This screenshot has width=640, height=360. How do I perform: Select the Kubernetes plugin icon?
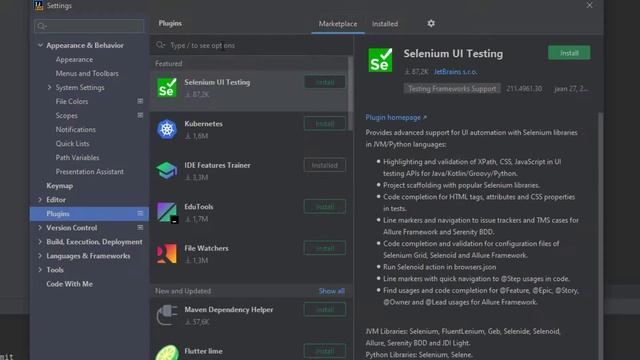(167, 129)
